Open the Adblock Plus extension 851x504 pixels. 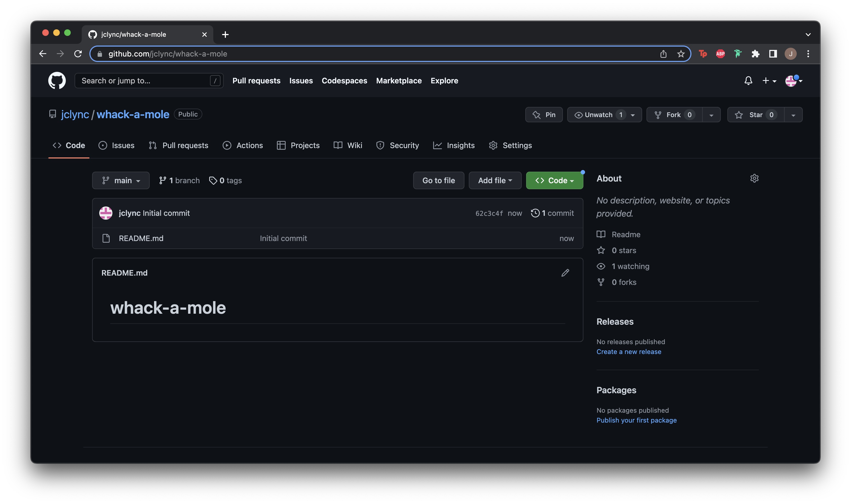(x=720, y=54)
